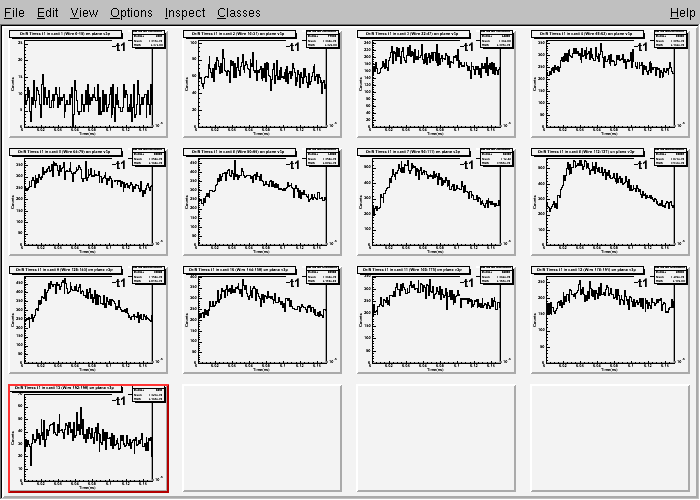The height and width of the screenshot is (500, 700).
Task: Select the statistics box in card 4 pad
Action: 671,39
